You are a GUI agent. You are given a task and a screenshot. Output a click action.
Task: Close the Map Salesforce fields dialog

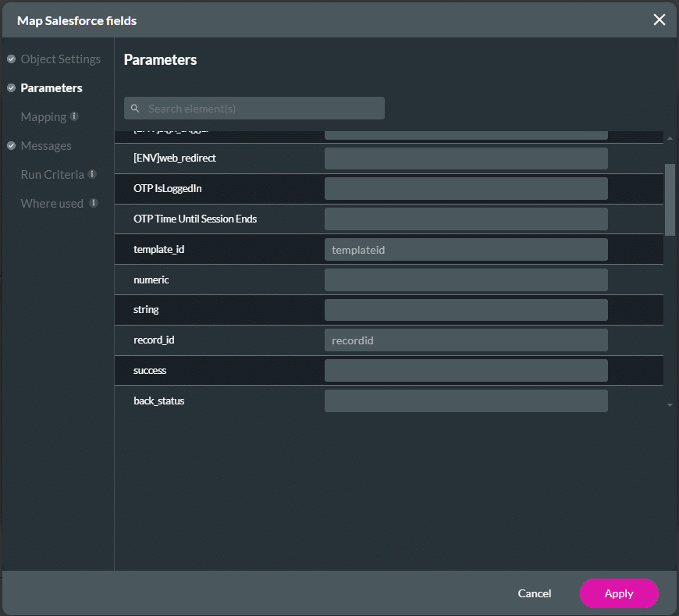click(659, 20)
